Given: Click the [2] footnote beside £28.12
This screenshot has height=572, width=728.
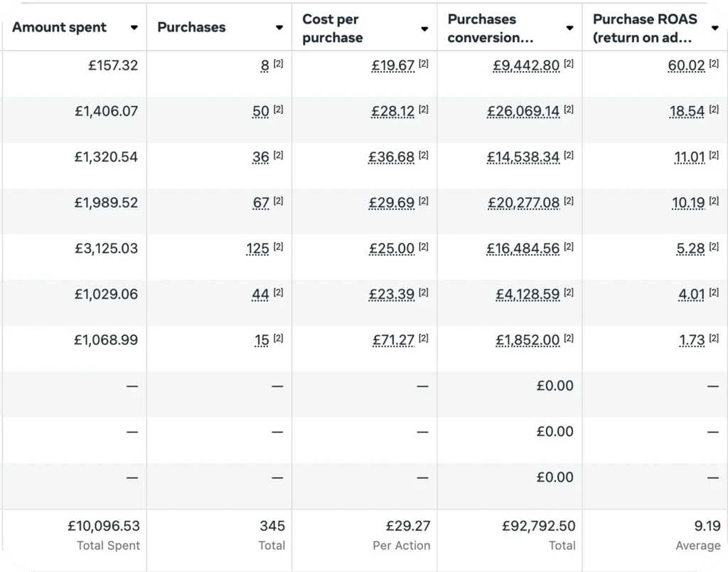Looking at the screenshot, I should (424, 110).
